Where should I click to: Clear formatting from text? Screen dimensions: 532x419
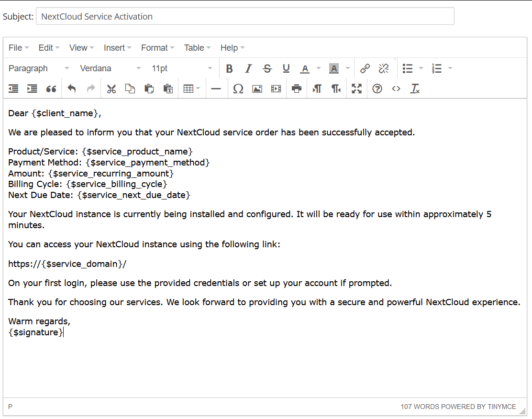(x=415, y=88)
